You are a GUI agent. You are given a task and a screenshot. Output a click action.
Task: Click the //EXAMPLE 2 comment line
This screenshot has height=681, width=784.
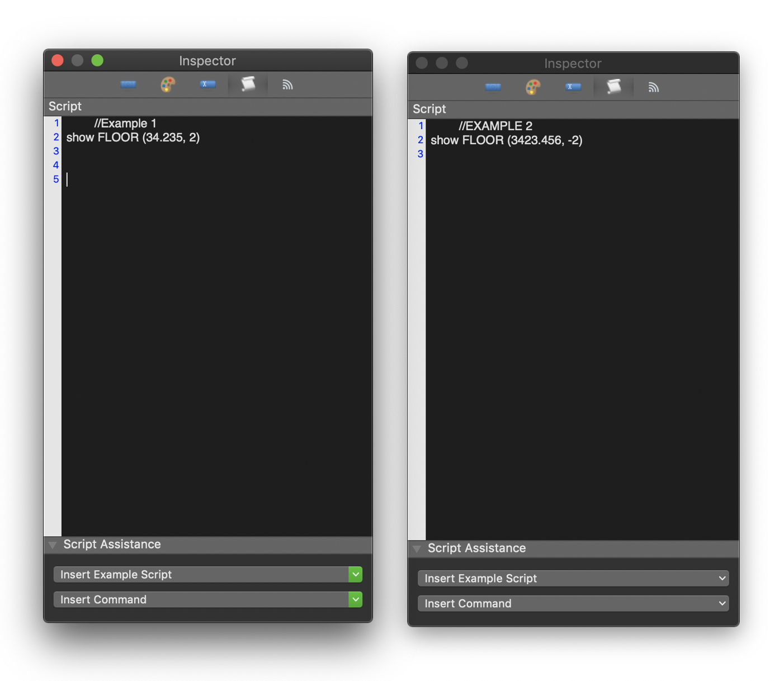[495, 126]
